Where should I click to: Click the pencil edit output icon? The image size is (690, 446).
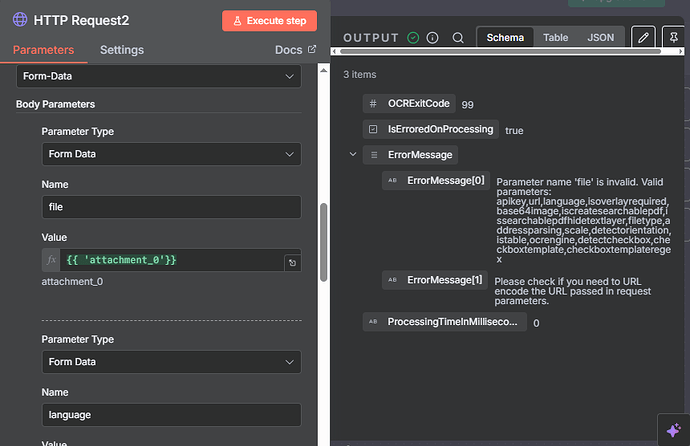pos(645,38)
